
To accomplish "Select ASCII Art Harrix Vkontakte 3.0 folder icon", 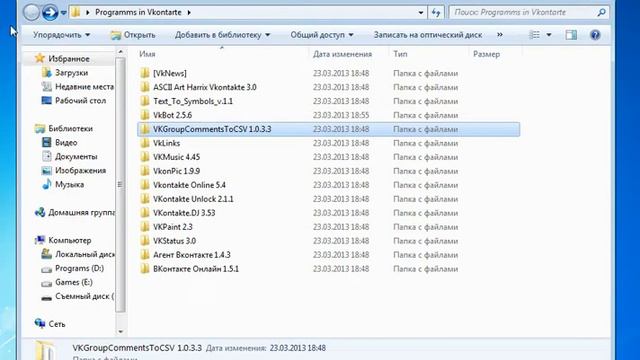I will [x=144, y=87].
